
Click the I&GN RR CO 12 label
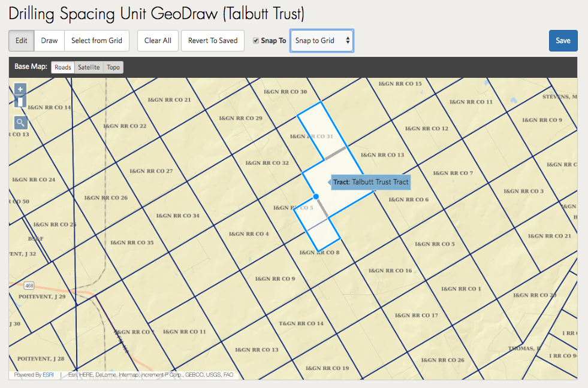pos(427,129)
